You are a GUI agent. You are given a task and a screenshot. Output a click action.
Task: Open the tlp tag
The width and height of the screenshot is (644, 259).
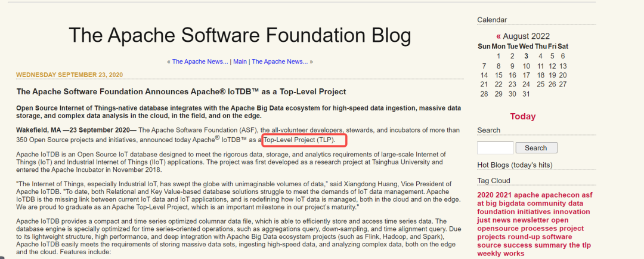(587, 245)
